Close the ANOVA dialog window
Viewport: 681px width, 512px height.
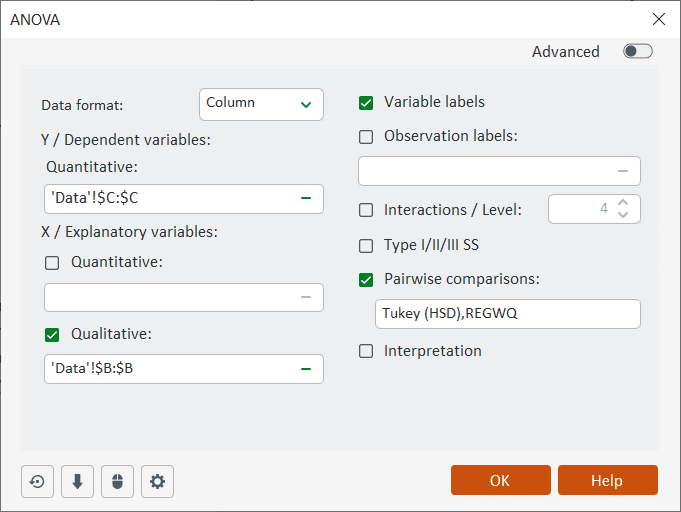pyautogui.click(x=659, y=19)
